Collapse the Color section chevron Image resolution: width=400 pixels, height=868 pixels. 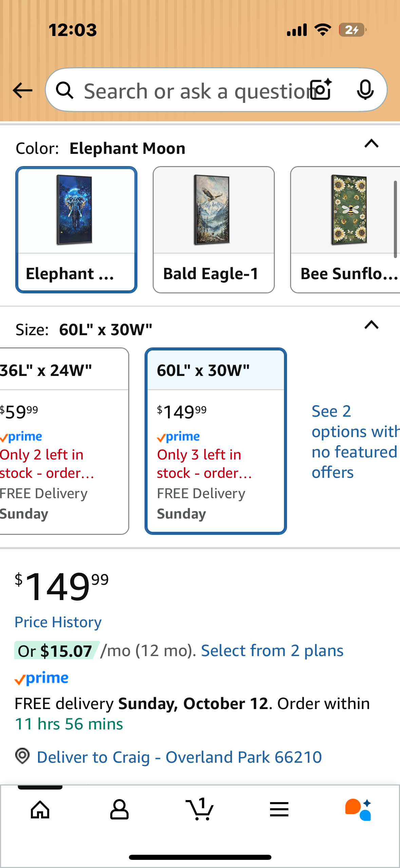[371, 144]
